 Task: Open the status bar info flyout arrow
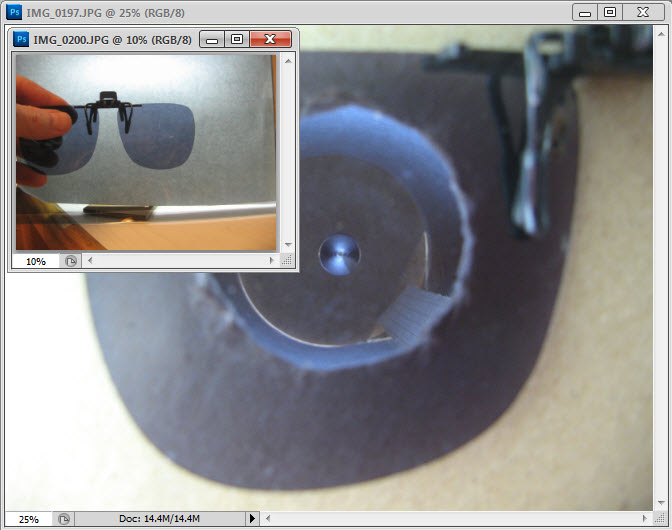point(252,518)
